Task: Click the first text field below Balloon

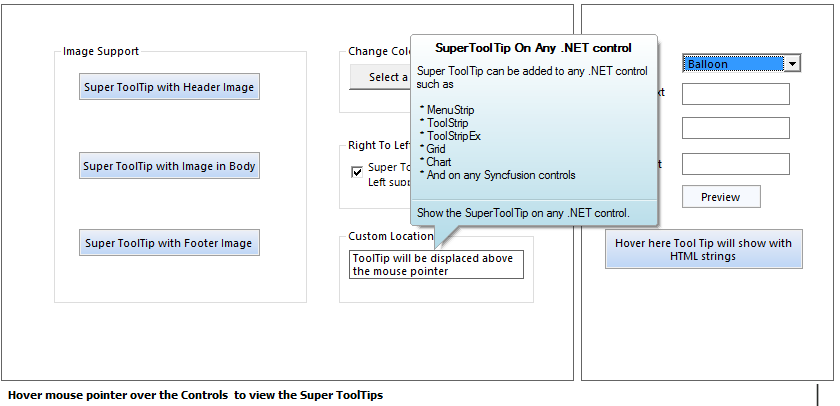Action: 735,94
